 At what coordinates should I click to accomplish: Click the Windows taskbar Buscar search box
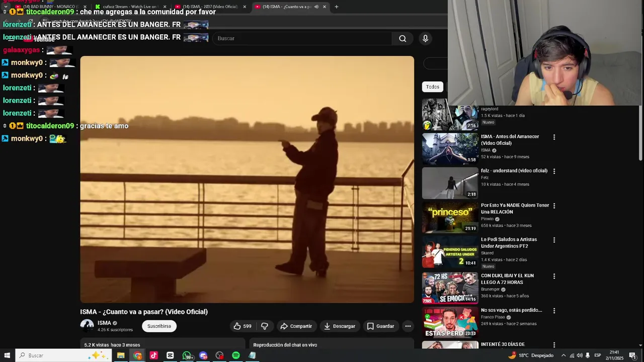pos(64,355)
